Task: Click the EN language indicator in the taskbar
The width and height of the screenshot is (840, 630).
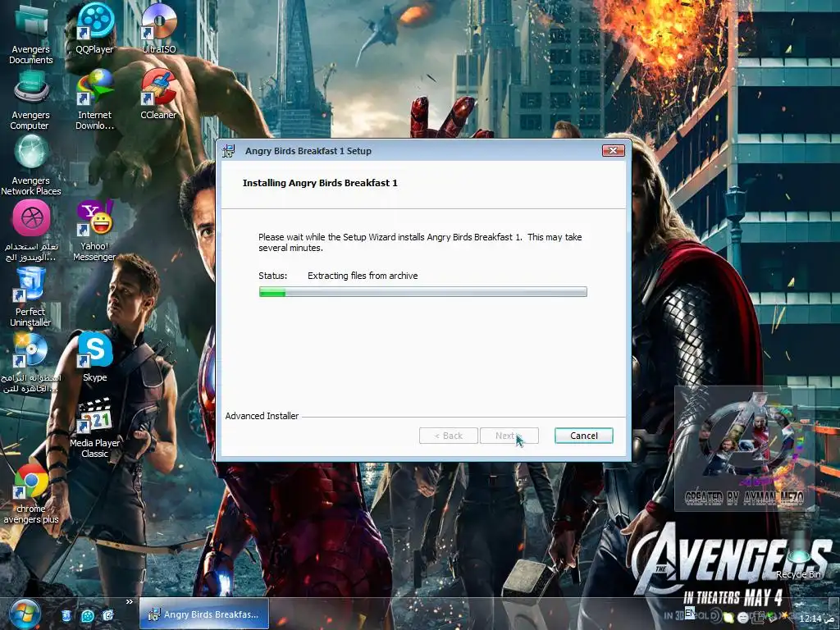Action: coord(689,612)
